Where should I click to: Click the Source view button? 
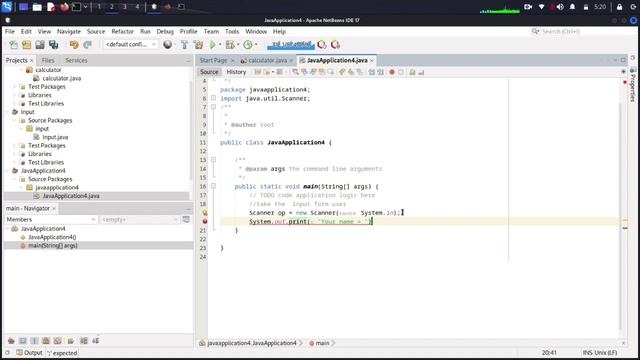click(x=209, y=72)
